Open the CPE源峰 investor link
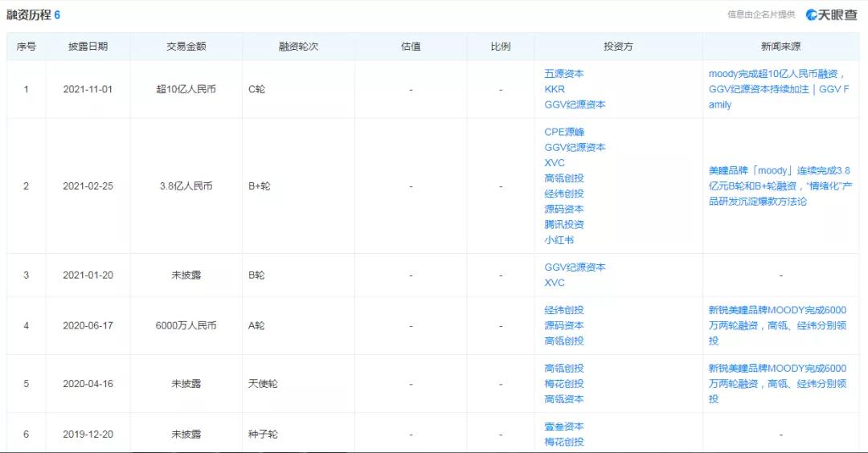 pos(564,132)
